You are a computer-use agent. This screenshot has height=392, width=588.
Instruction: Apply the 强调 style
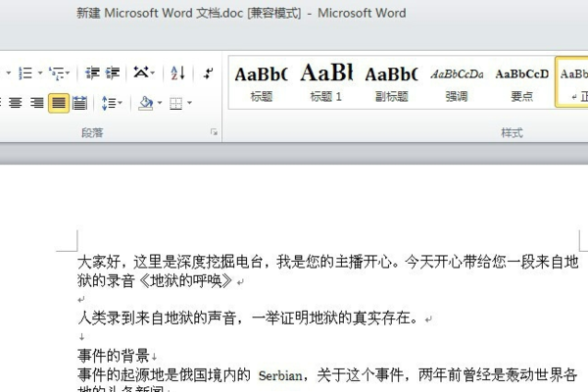[457, 82]
